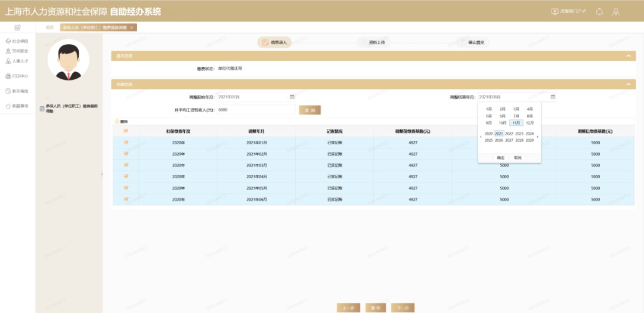
Task: Click the user avatar picture
Action: click(x=69, y=60)
